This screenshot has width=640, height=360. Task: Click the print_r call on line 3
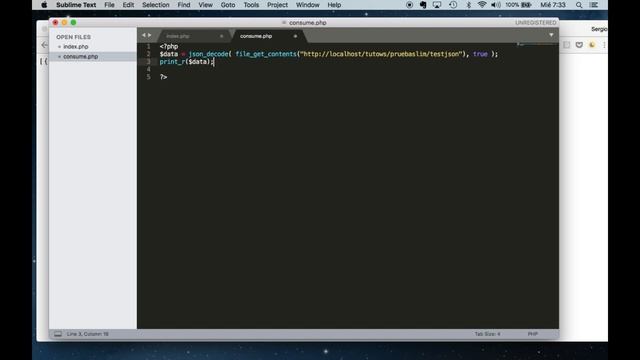[x=172, y=62]
